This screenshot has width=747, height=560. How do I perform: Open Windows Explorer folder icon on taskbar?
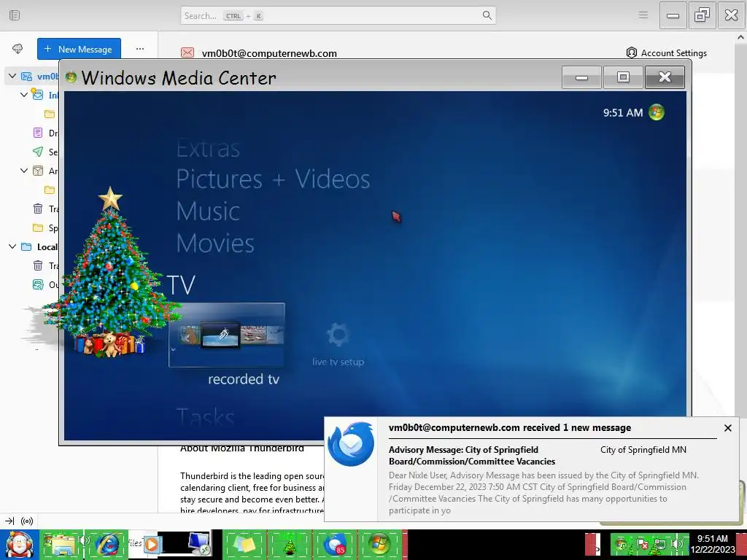[x=63, y=545]
